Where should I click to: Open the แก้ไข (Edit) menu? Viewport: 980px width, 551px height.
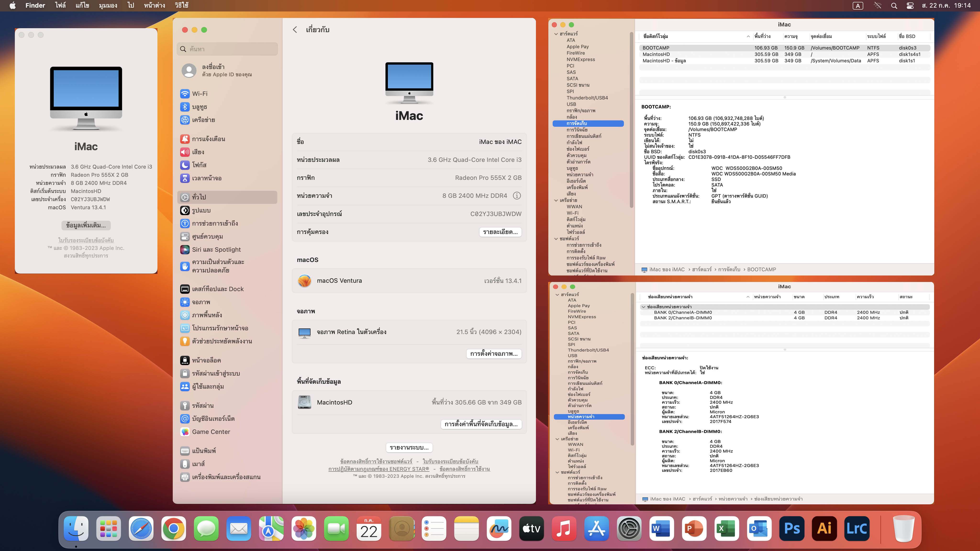click(x=82, y=5)
